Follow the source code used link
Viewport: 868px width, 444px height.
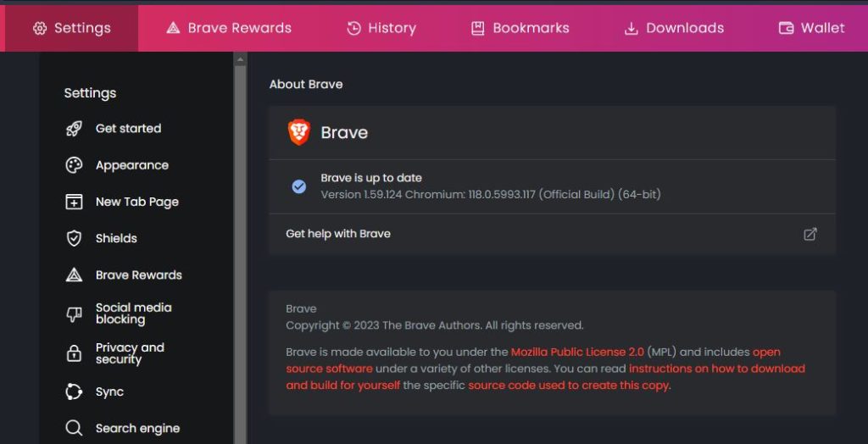(x=568, y=386)
